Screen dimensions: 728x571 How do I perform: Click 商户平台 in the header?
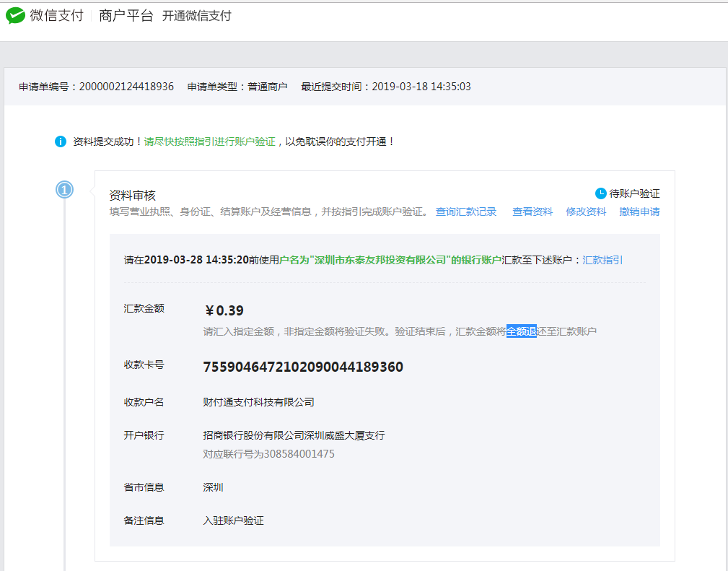pos(126,16)
